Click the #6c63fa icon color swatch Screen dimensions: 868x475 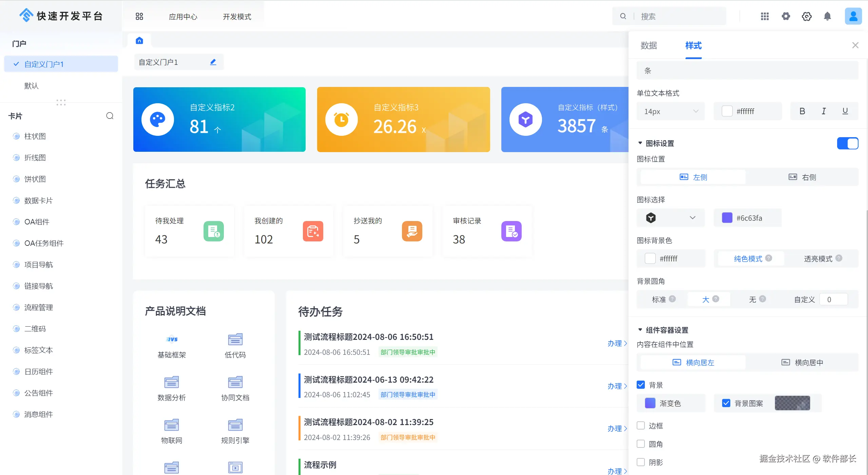(x=727, y=218)
